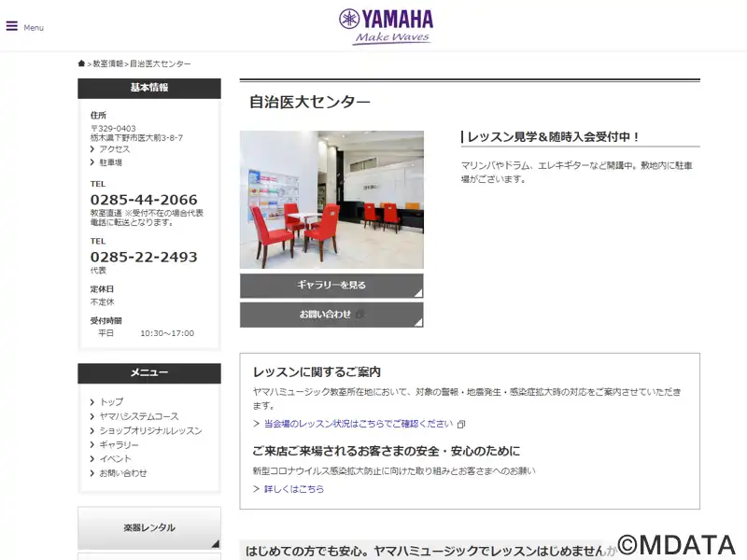Select ショップオリジナルレッスン in sidebar menu

click(150, 430)
